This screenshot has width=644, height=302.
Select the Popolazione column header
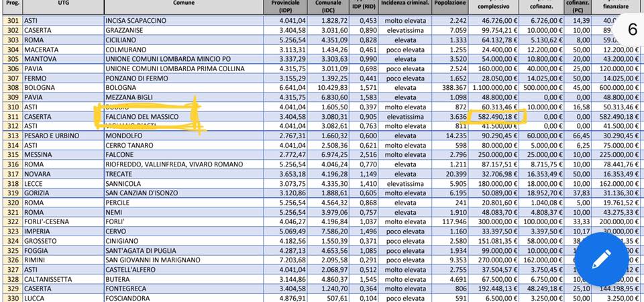pyautogui.click(x=449, y=7)
